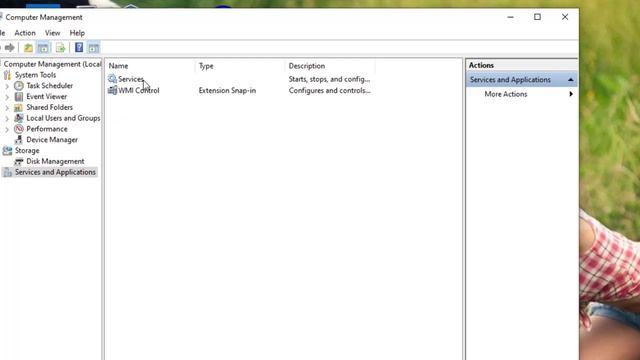Click the Storage icon in the tree

point(7,151)
